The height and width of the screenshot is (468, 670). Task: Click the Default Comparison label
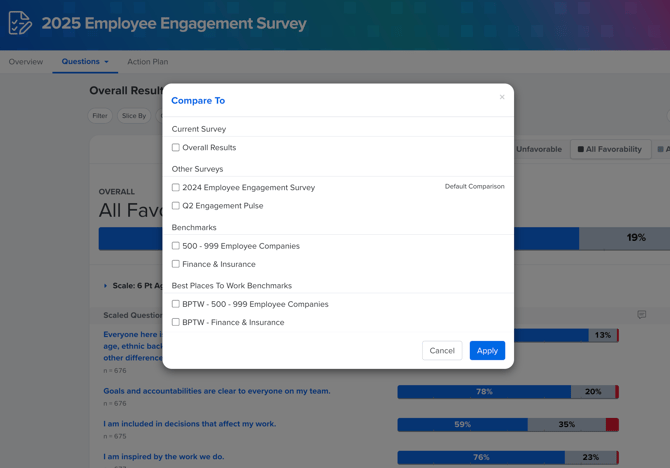tap(474, 186)
